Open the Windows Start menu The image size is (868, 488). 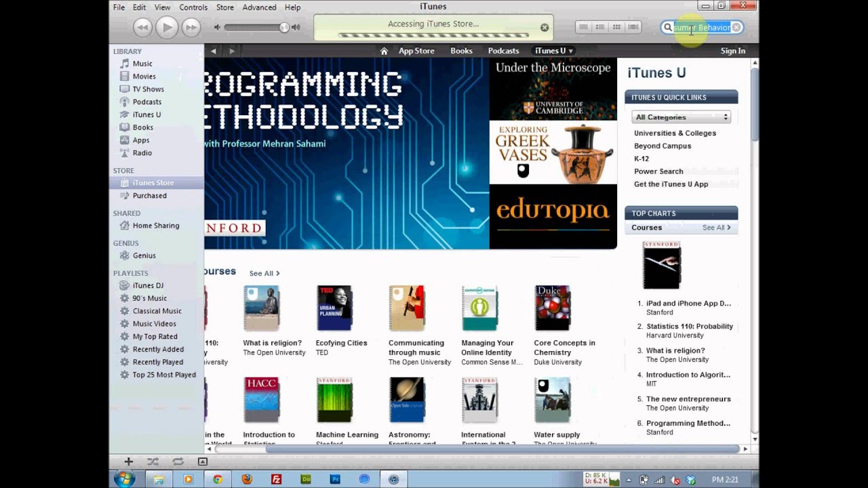pyautogui.click(x=124, y=479)
